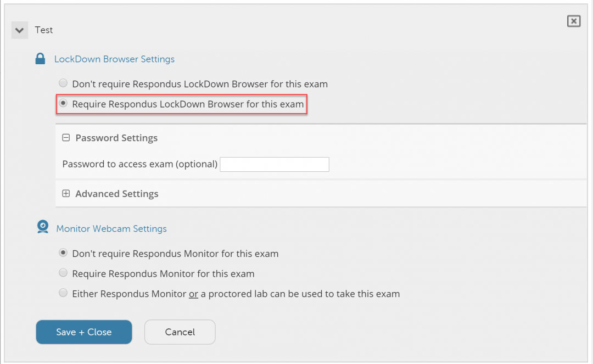
Task: Open the Monitor Webcam Settings link
Action: click(x=111, y=228)
